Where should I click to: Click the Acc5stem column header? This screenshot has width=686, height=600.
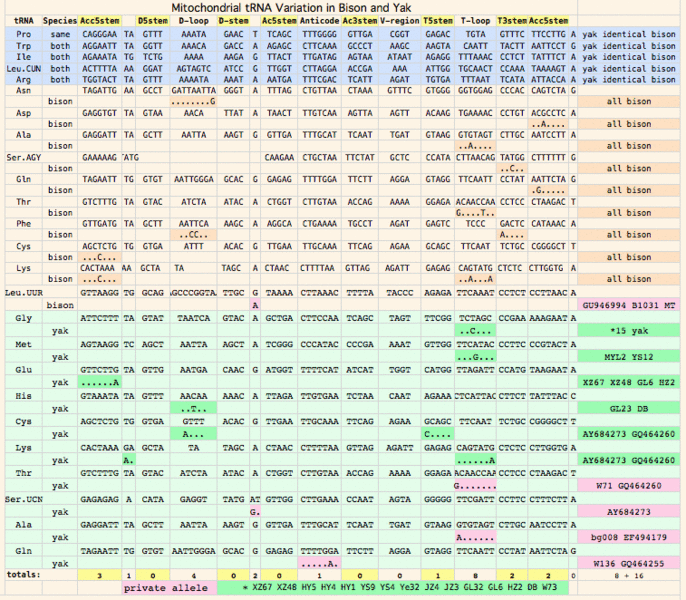[99, 20]
